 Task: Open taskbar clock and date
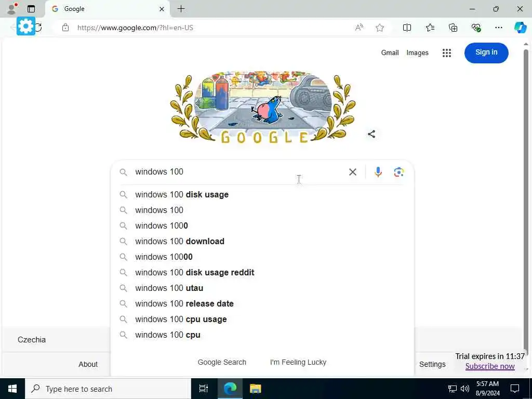coord(487,389)
